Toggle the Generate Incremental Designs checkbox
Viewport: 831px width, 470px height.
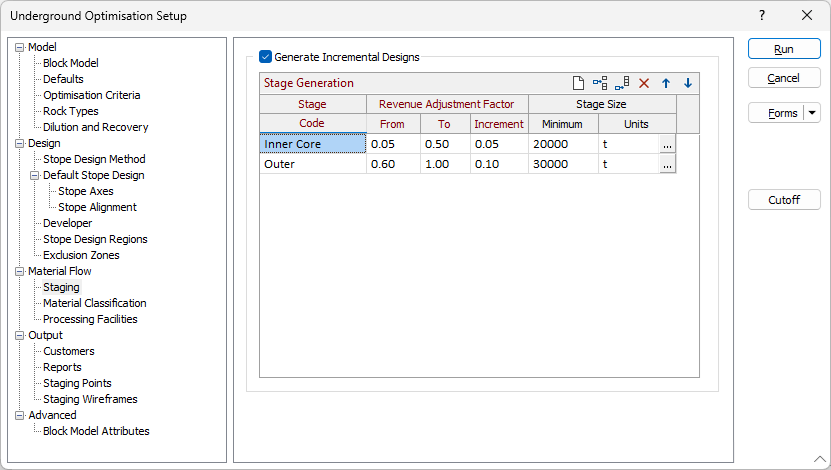pos(266,57)
